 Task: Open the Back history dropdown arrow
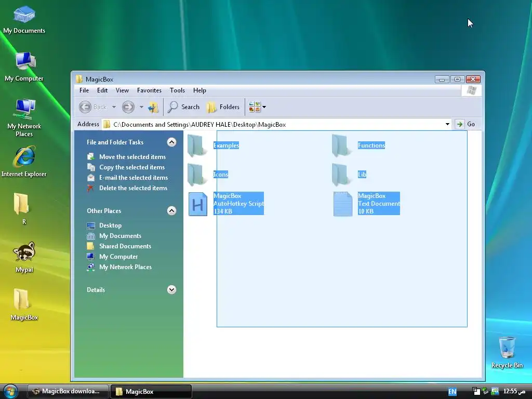tap(114, 107)
